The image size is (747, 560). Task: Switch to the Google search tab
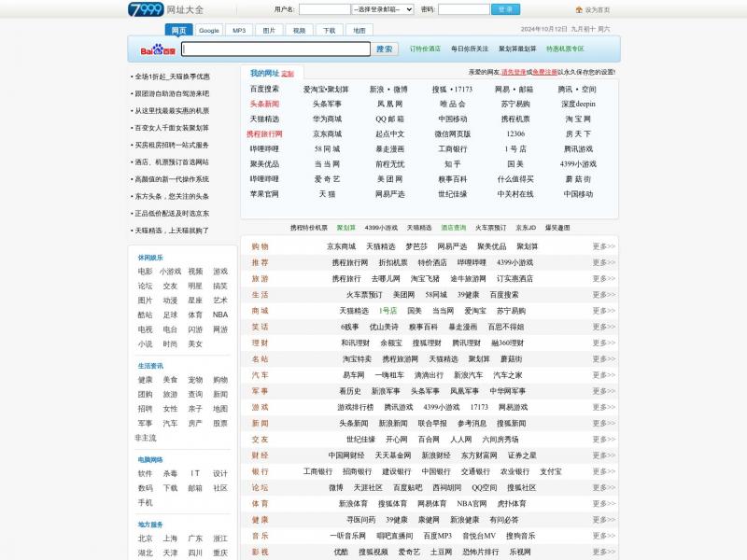[208, 30]
